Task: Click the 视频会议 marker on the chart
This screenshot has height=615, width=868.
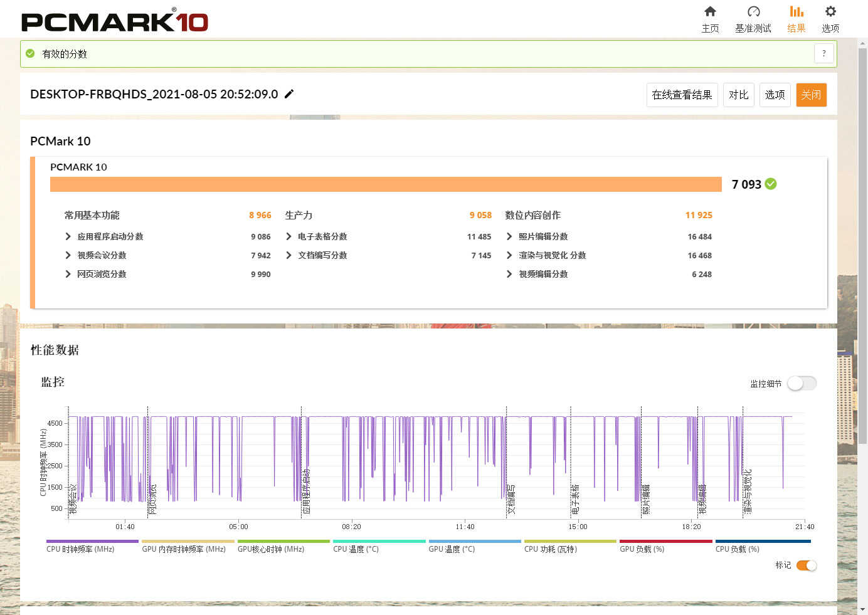Action: tap(73, 499)
